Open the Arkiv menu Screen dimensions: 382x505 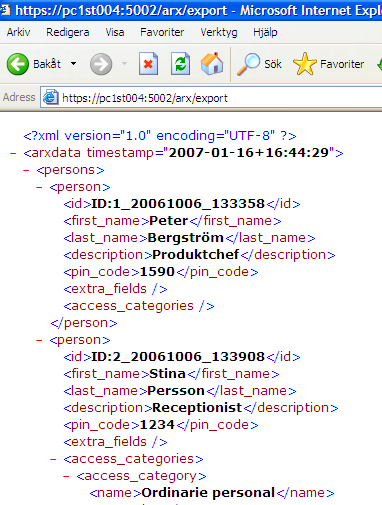18,32
